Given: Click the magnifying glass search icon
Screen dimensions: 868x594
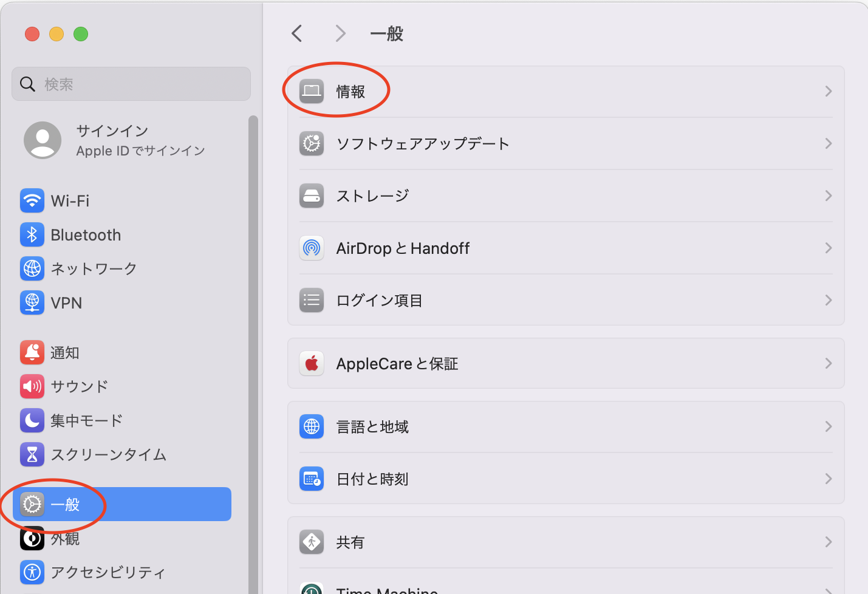Looking at the screenshot, I should [x=27, y=84].
